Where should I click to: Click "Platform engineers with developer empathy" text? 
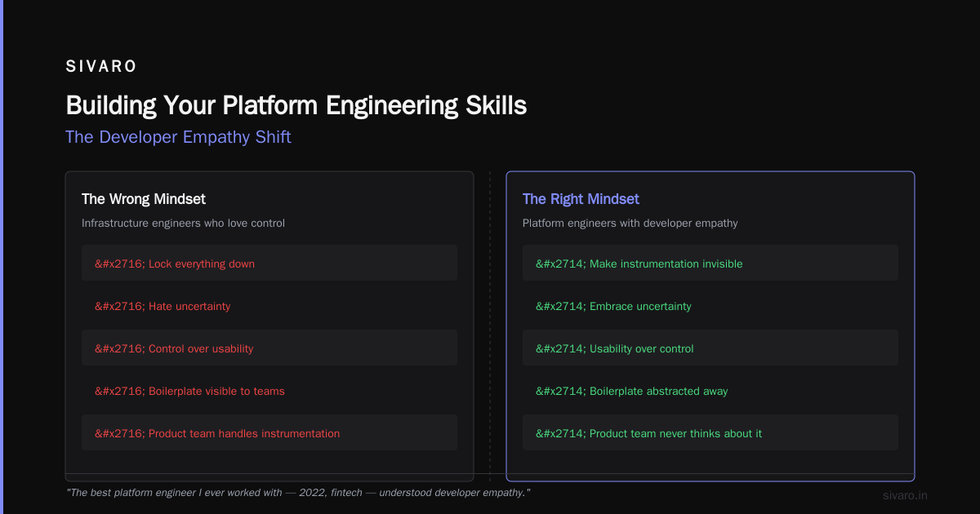[x=630, y=223]
